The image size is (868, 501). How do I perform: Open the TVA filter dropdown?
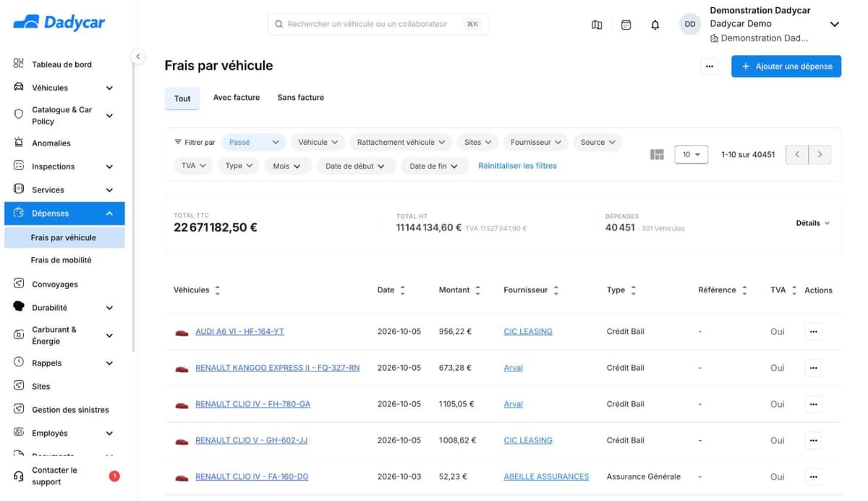click(x=194, y=166)
